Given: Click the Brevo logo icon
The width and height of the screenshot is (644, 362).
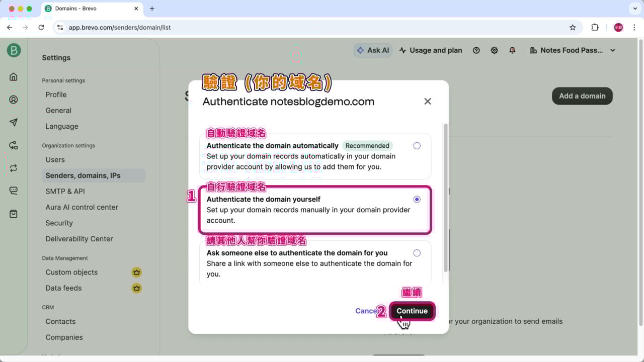Looking at the screenshot, I should (x=14, y=50).
